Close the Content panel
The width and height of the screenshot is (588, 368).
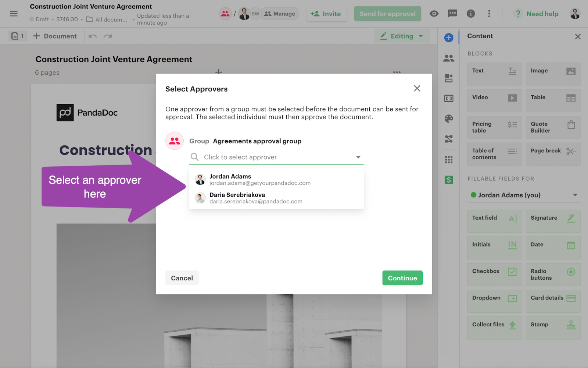click(578, 36)
